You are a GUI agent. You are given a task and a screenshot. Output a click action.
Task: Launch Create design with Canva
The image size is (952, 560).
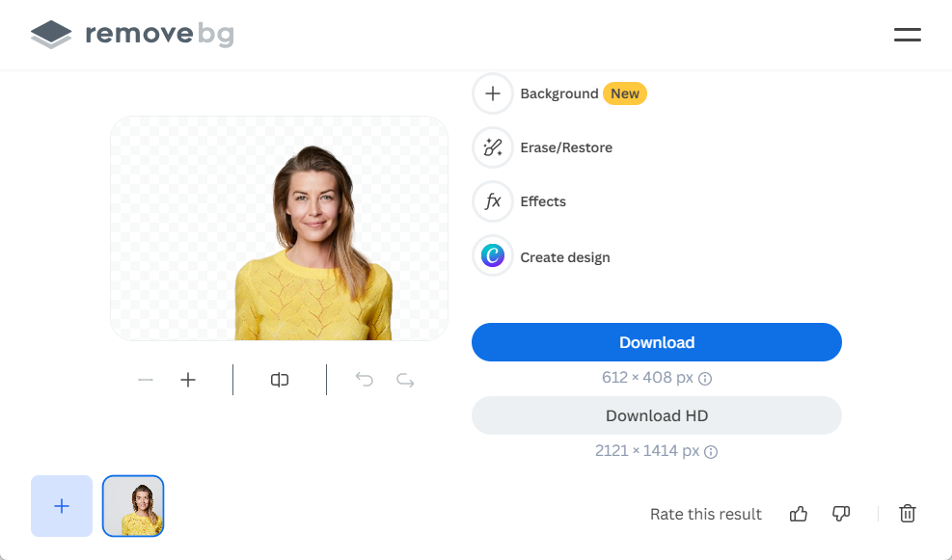(493, 257)
